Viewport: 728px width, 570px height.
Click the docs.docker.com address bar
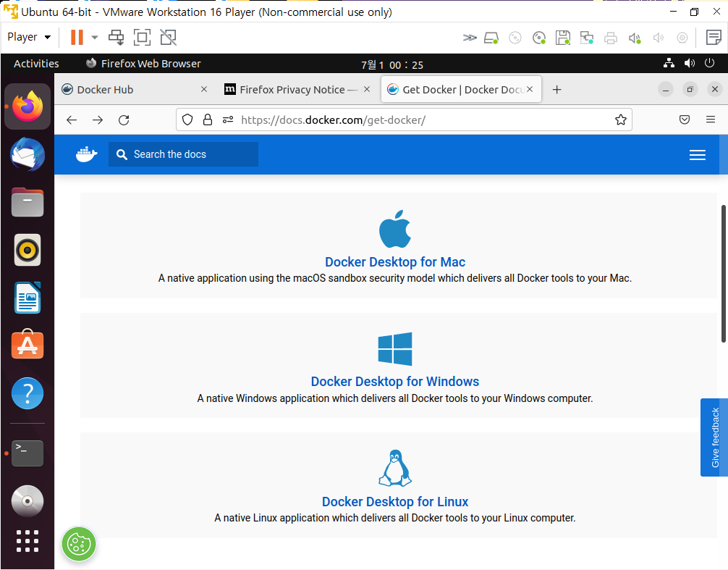(404, 120)
